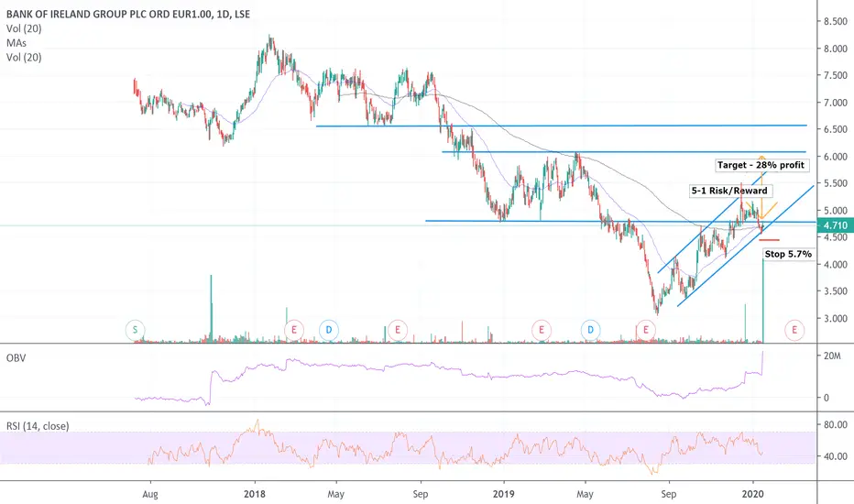Open the E earnings marker in mid-2019
This screenshot has width=854, height=504.
tap(646, 330)
